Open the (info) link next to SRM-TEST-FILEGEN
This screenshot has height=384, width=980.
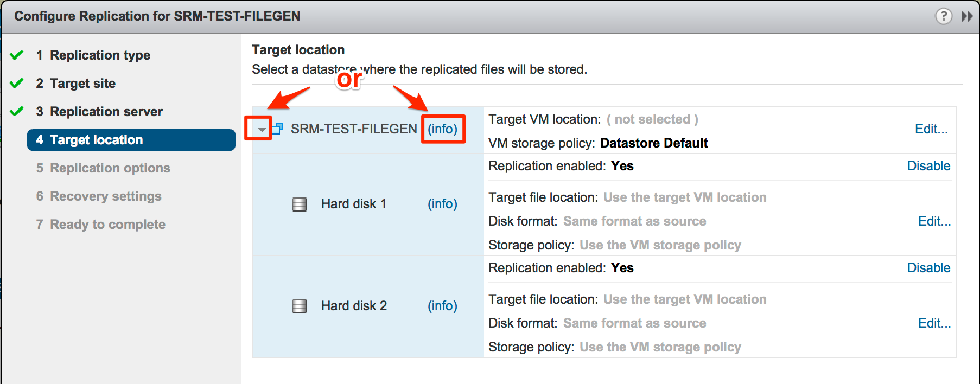pyautogui.click(x=443, y=129)
